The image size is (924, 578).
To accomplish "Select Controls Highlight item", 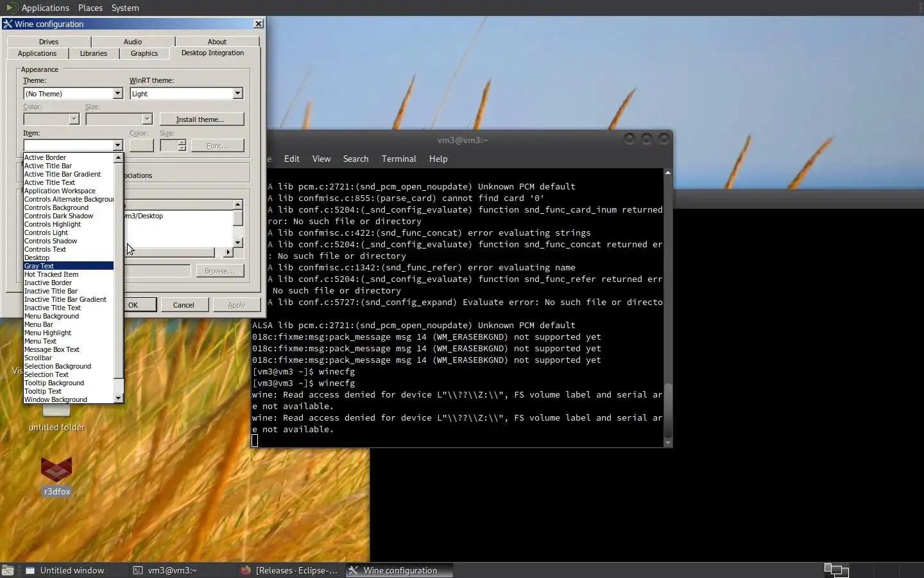I will point(69,224).
